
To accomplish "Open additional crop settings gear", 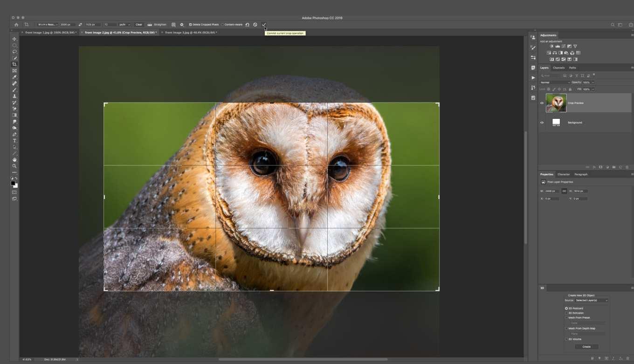I will pos(182,25).
